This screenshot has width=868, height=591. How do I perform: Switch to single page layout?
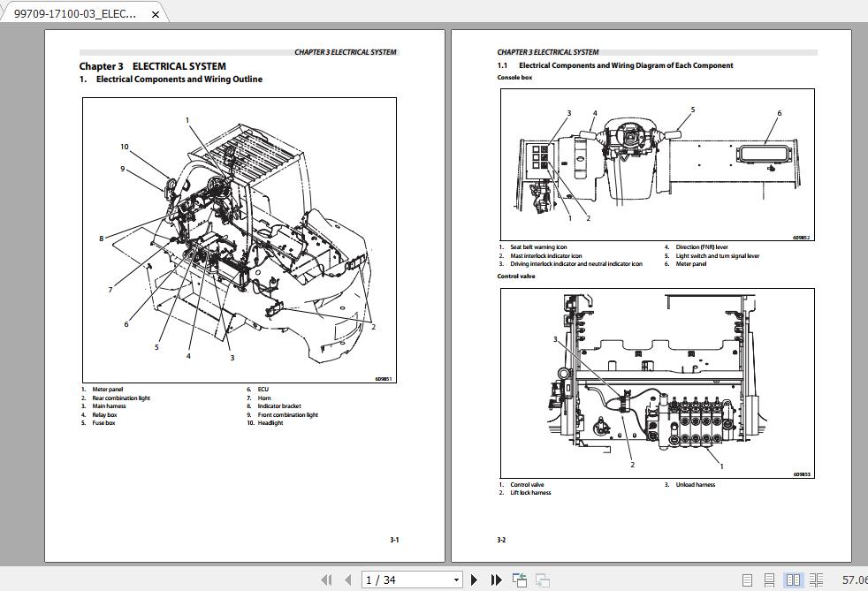click(746, 579)
